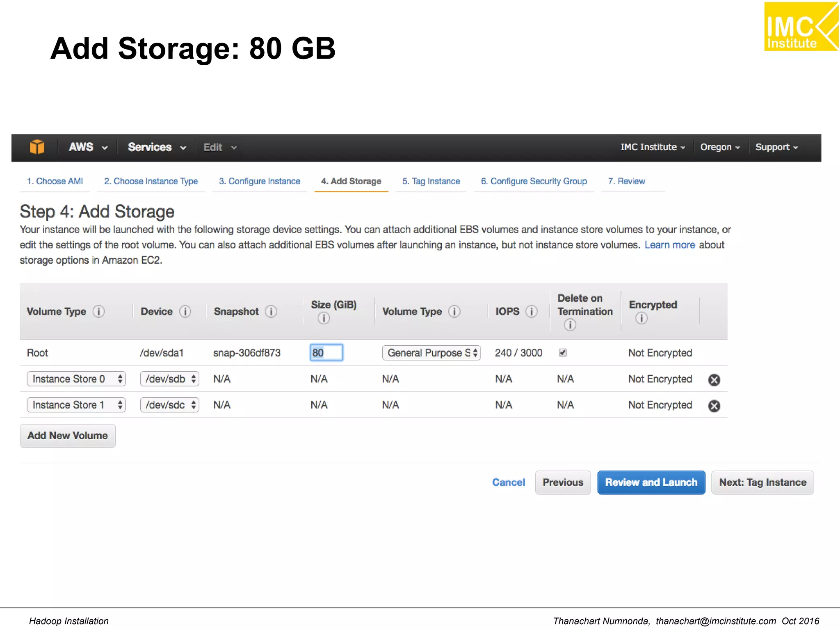The height and width of the screenshot is (630, 840).
Task: Open info icon under Size (GiB) header
Action: click(x=323, y=318)
